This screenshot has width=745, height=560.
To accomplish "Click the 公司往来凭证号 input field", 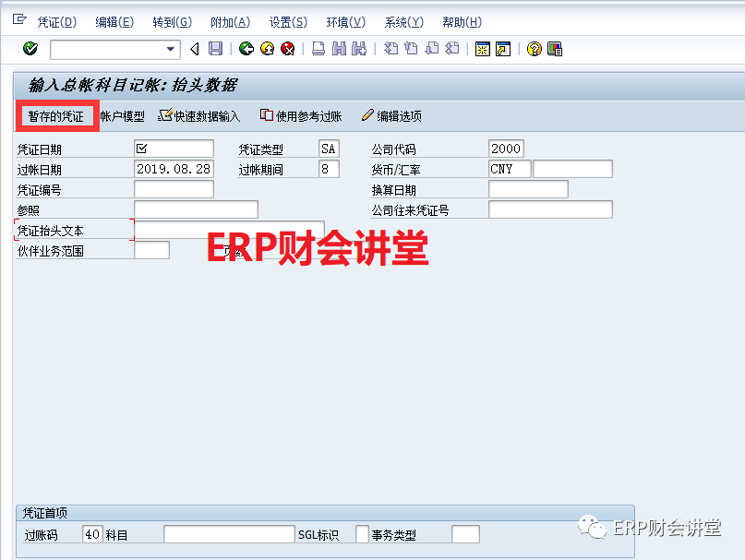I will pos(550,209).
